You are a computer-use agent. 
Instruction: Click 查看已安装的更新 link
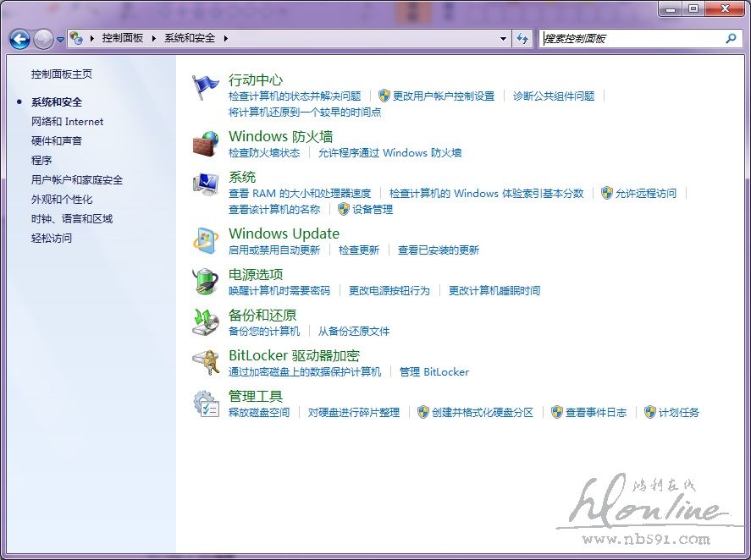(x=439, y=250)
